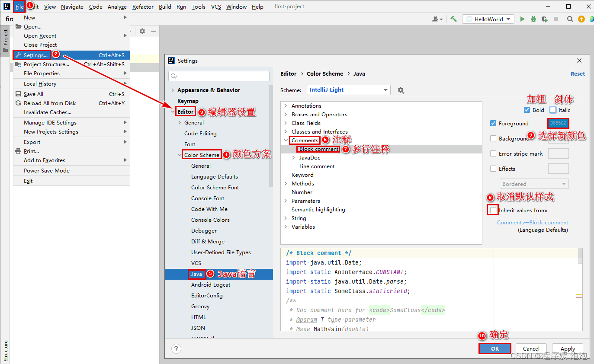594x364 pixels.
Task: Click the Effects color box
Action: [x=558, y=169]
